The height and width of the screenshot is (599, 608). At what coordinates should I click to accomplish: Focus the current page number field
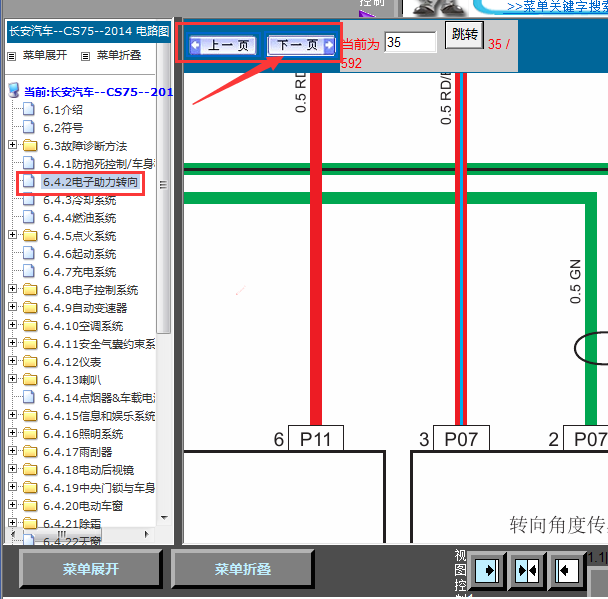click(411, 42)
